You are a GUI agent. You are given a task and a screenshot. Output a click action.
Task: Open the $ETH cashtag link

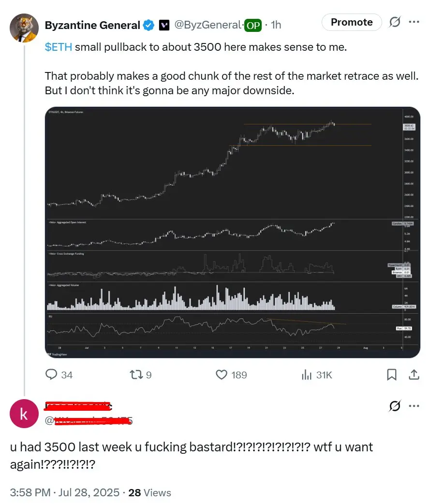pos(58,47)
